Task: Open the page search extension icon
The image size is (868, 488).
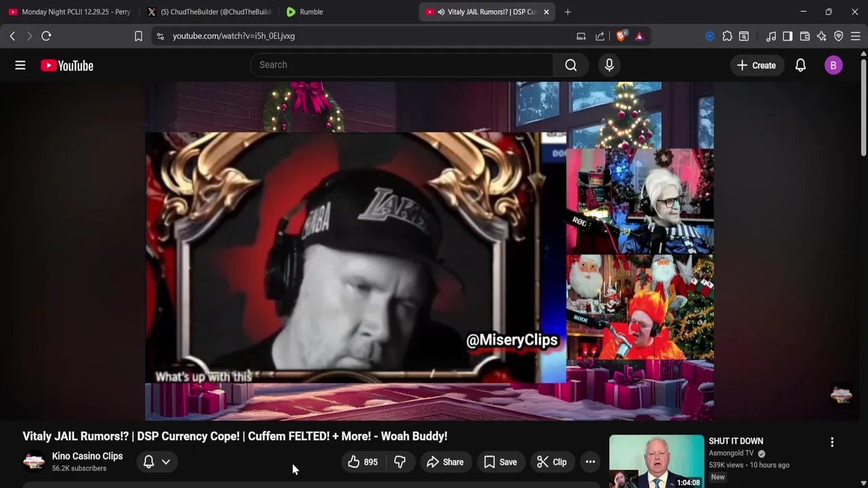Action: tap(744, 36)
